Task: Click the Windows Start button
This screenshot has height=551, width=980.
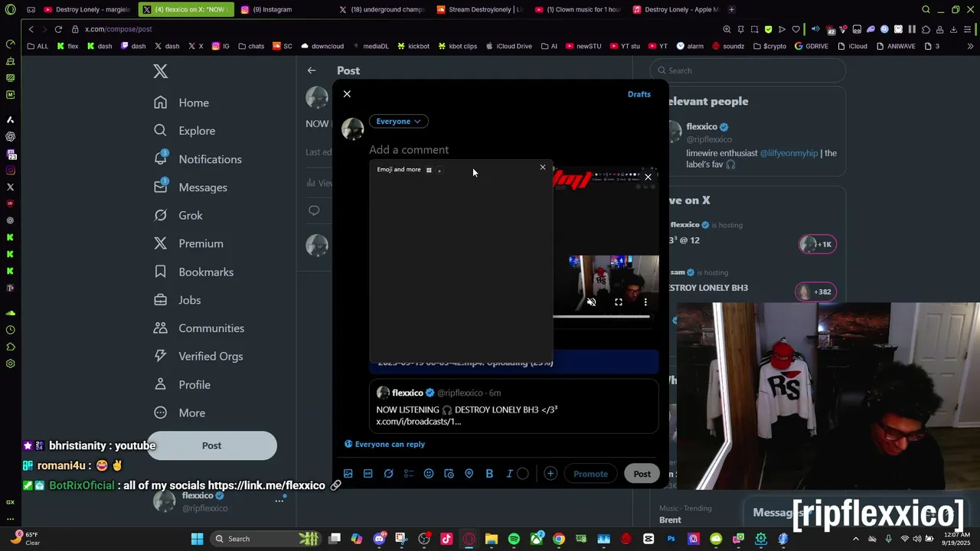Action: pyautogui.click(x=197, y=539)
